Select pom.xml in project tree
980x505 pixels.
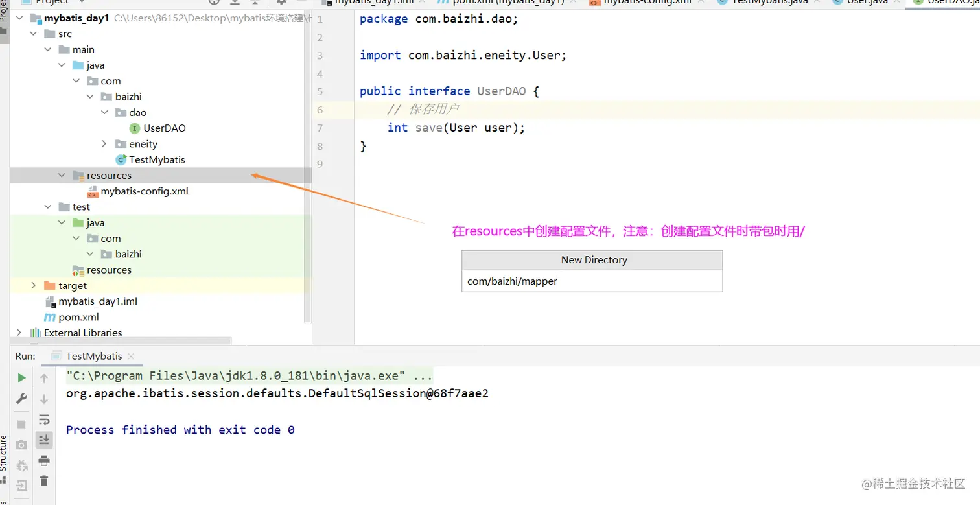point(78,317)
